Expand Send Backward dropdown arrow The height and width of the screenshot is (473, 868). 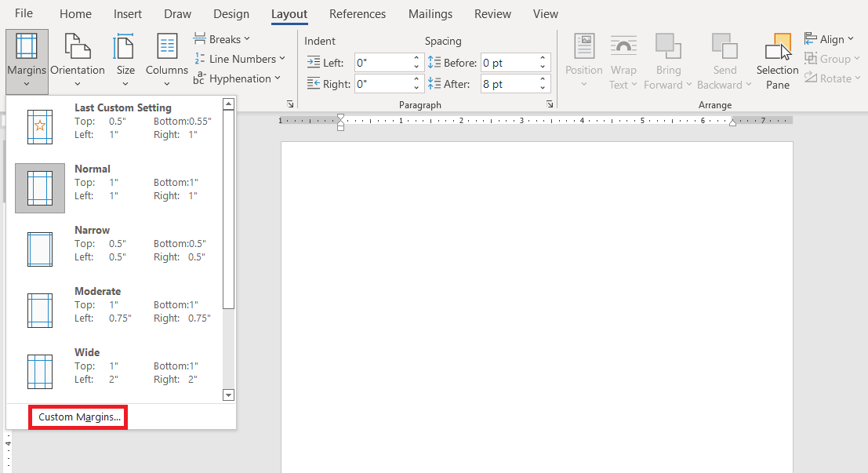click(749, 85)
